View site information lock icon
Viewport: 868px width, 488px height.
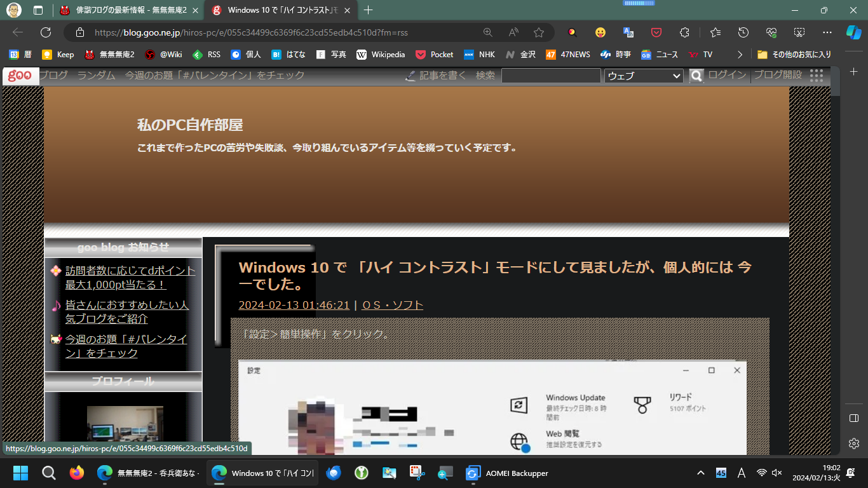pos(79,32)
